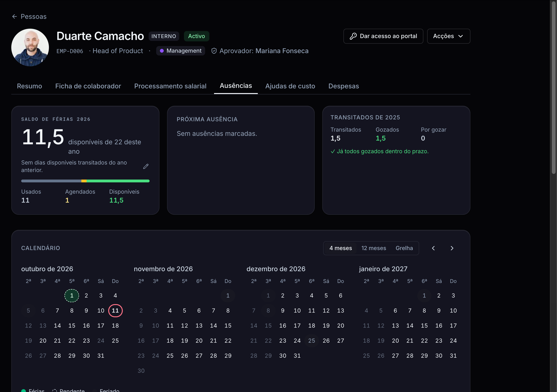This screenshot has height=392, width=557.
Task: Click the page vertical scrollbar
Action: coord(553,87)
